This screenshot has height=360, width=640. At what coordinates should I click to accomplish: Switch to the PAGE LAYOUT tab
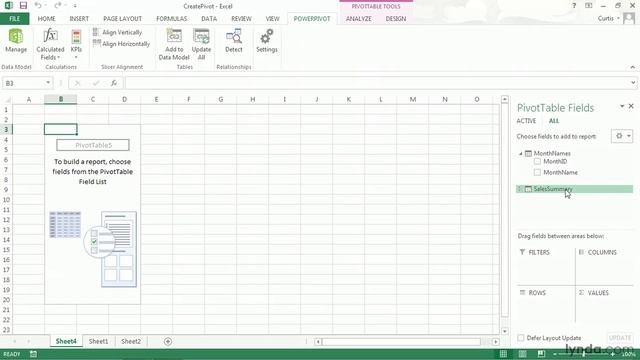[x=122, y=18]
